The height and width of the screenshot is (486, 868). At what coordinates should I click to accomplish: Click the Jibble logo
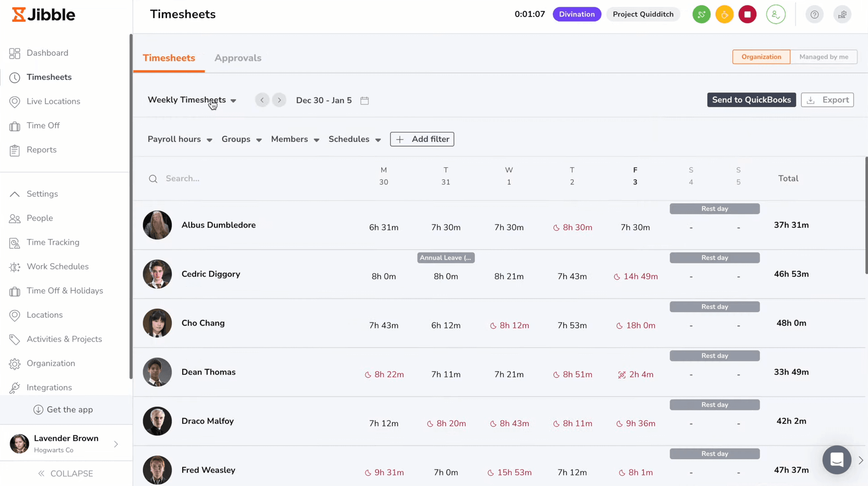[44, 15]
